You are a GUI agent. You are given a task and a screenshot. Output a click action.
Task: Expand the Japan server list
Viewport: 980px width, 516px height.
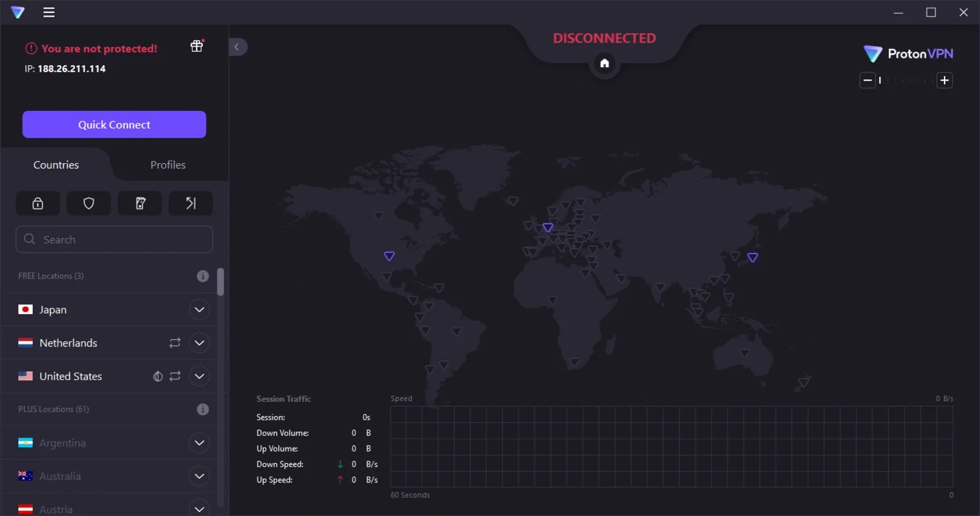[x=199, y=310]
